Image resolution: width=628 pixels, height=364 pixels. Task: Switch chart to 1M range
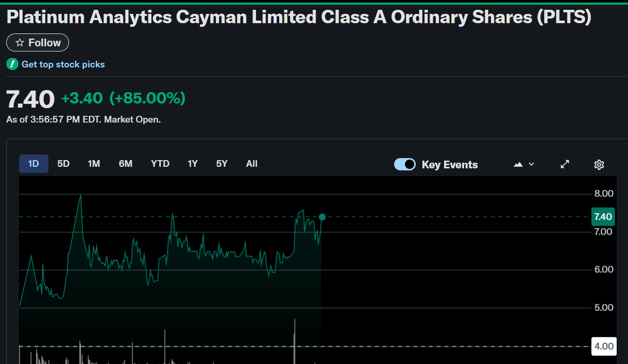coord(94,164)
